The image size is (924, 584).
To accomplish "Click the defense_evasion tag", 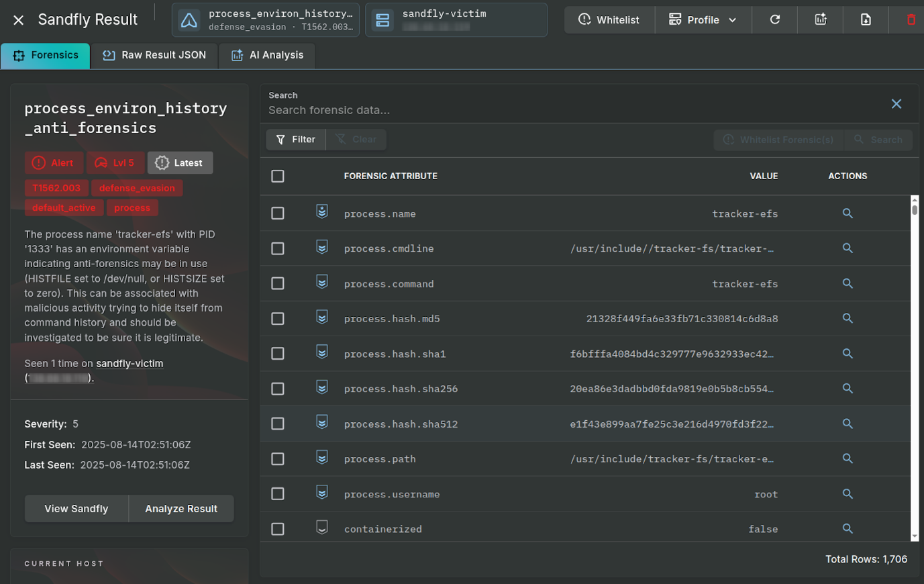I will click(137, 188).
